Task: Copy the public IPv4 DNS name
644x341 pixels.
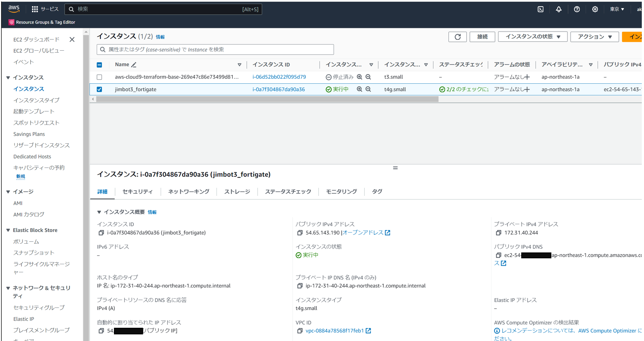Action: 498,255
